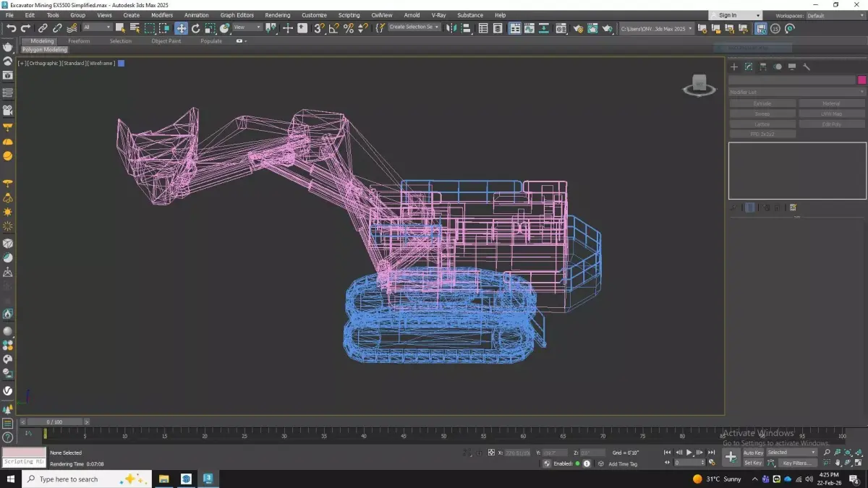868x488 pixels.
Task: Toggle the Auto Key button
Action: [753, 453]
